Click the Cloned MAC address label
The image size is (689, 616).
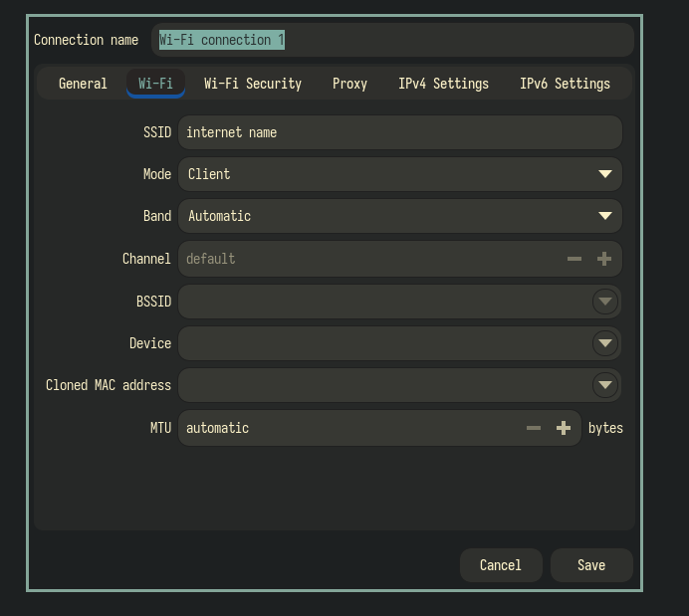(x=109, y=384)
